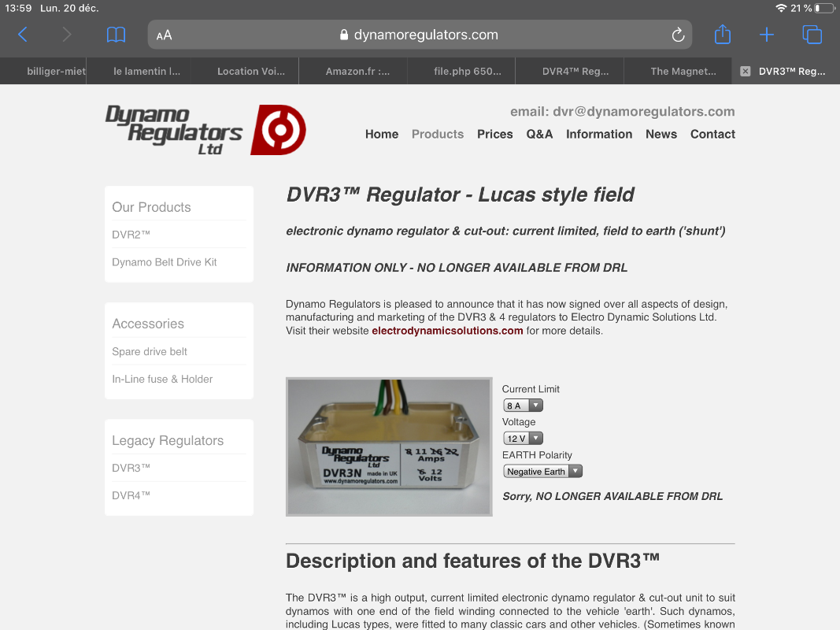
Task: Switch to the DVR4 Reg tab
Action: point(575,71)
